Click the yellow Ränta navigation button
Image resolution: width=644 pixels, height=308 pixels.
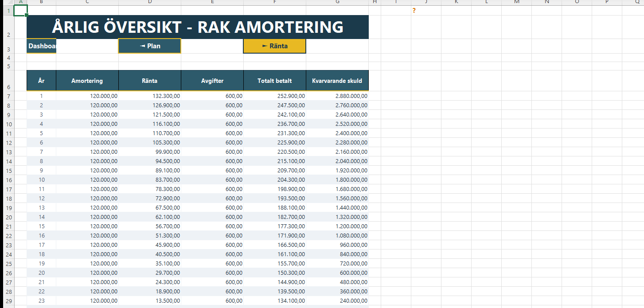(275, 46)
